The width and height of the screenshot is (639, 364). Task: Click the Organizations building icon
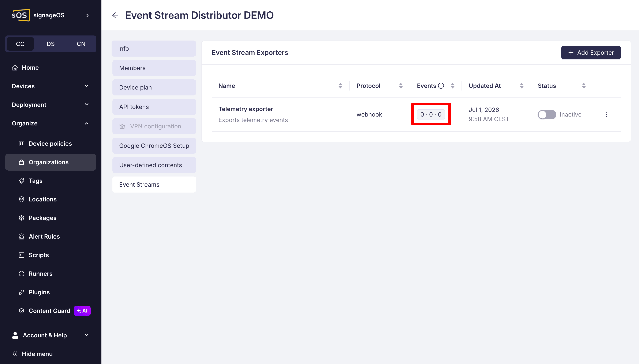tap(22, 162)
